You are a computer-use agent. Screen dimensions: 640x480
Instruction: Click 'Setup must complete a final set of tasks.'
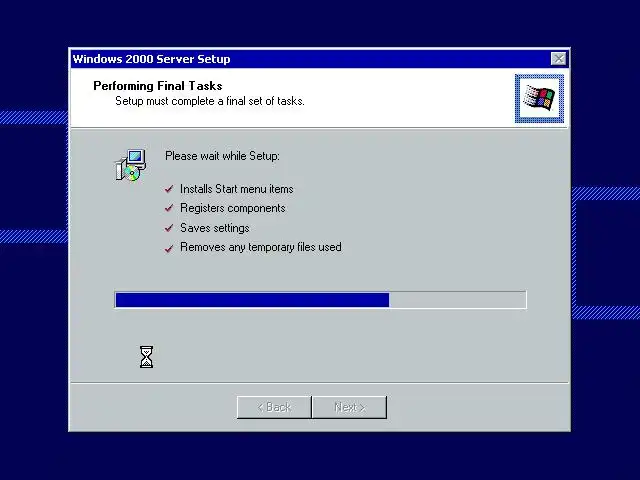tap(210, 101)
